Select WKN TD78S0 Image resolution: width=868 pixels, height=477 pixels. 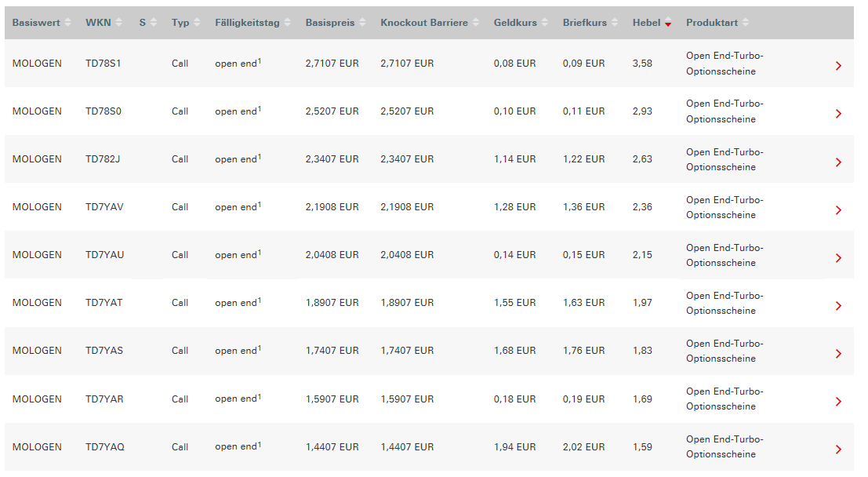104,111
